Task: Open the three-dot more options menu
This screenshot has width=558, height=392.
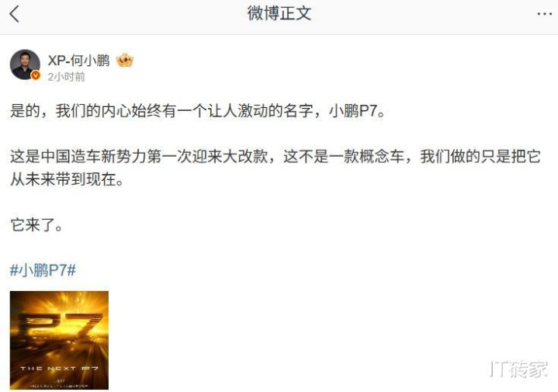Action: (x=544, y=14)
